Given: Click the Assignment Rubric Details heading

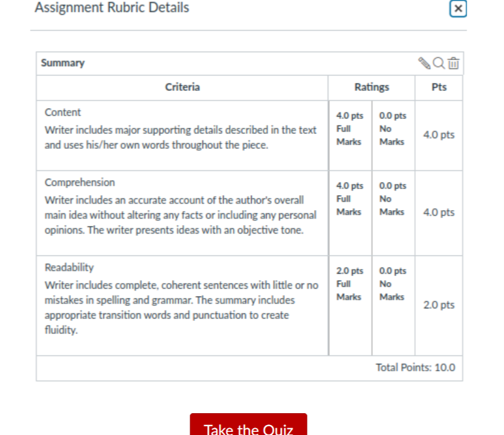Looking at the screenshot, I should pos(112,7).
